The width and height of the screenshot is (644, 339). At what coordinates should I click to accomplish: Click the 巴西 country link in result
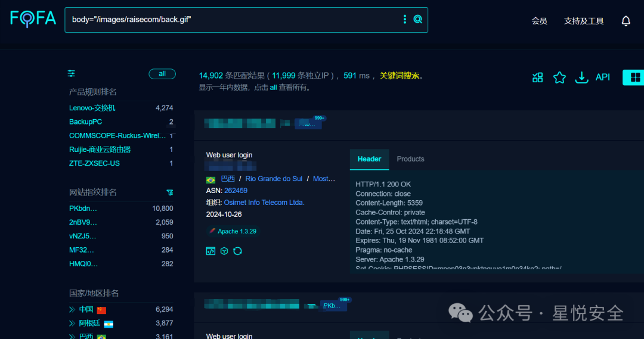coord(228,179)
